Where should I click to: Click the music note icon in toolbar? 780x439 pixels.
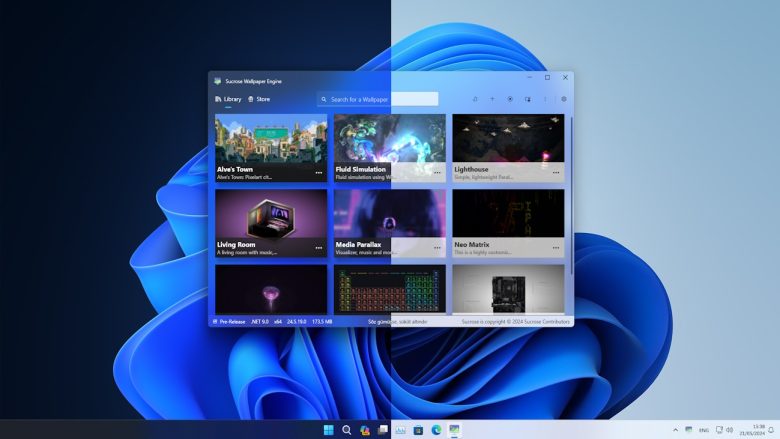click(475, 99)
